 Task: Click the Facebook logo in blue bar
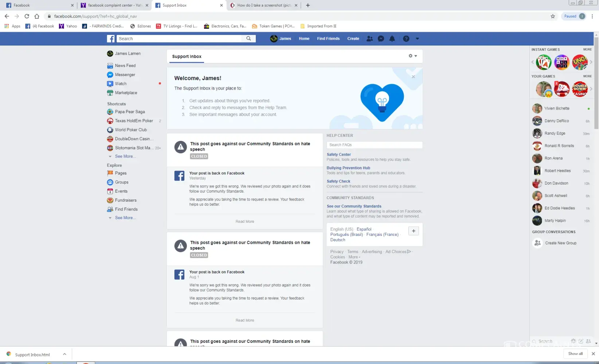coord(111,39)
